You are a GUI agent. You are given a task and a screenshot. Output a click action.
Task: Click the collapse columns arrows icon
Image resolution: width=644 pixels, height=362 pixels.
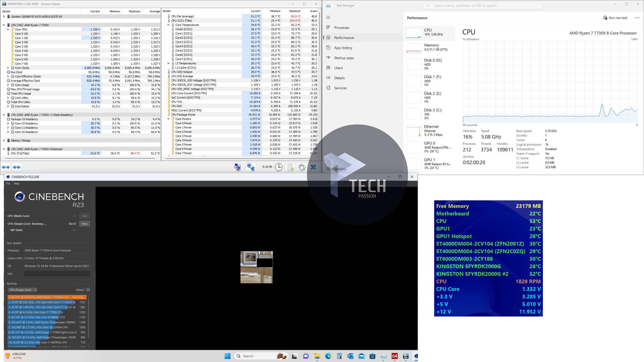(17, 167)
